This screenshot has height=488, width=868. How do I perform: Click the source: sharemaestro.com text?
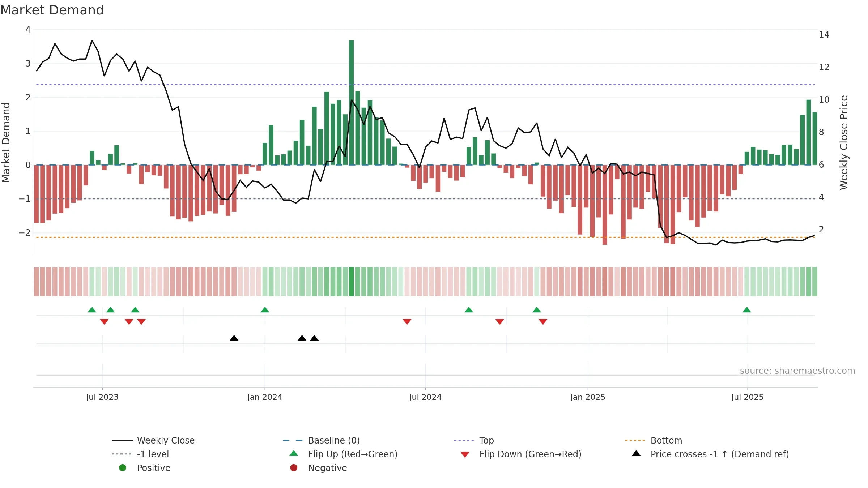point(797,371)
